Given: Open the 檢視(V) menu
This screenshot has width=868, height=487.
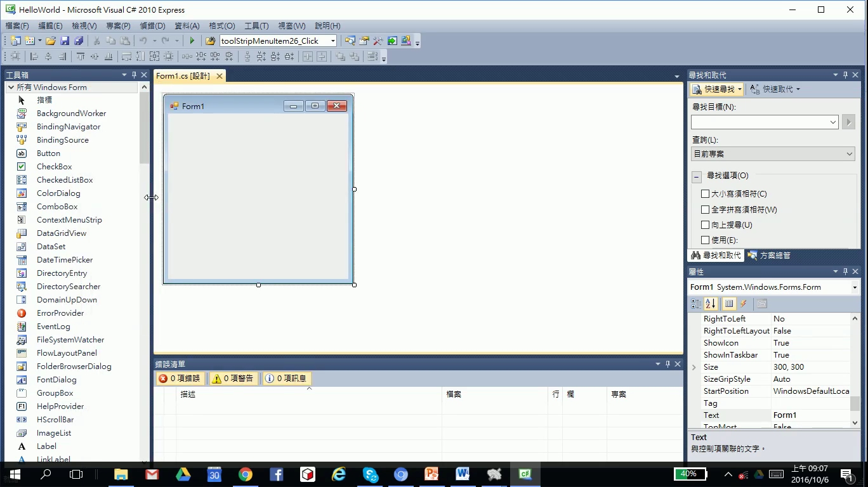Looking at the screenshot, I should click(x=84, y=26).
